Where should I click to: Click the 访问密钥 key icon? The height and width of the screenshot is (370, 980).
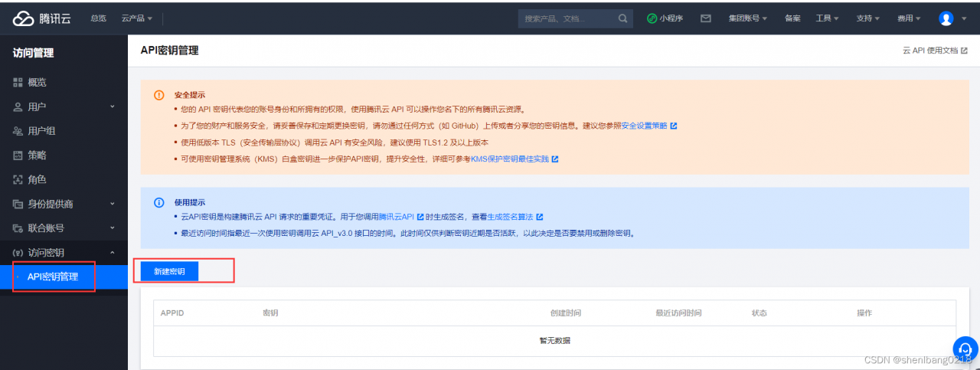point(18,252)
